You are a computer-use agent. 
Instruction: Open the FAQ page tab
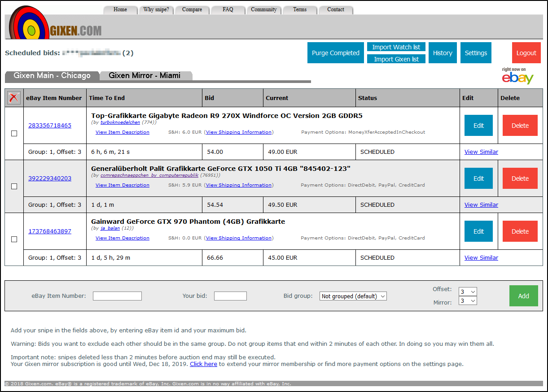(228, 9)
